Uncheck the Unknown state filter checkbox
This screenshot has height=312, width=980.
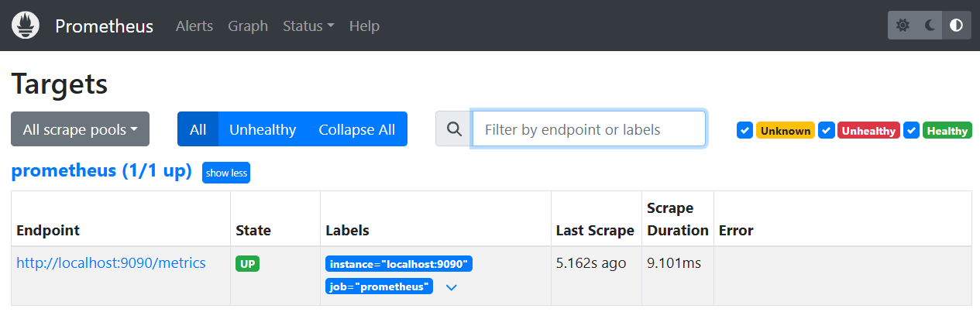click(744, 130)
